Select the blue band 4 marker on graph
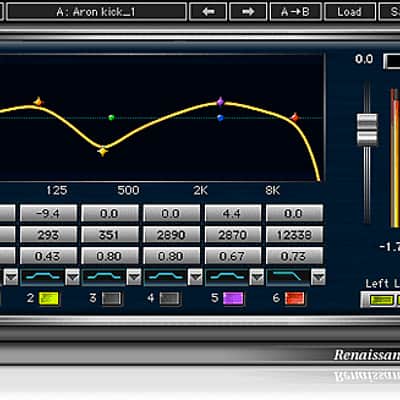Screen dimensions: 400x400 click(x=220, y=118)
